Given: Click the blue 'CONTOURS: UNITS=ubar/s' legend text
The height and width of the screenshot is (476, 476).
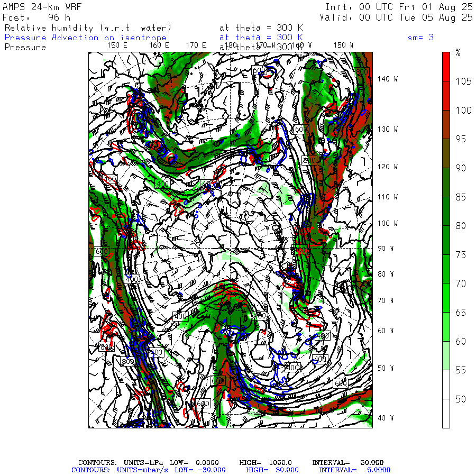Looking at the screenshot, I should (120, 470).
